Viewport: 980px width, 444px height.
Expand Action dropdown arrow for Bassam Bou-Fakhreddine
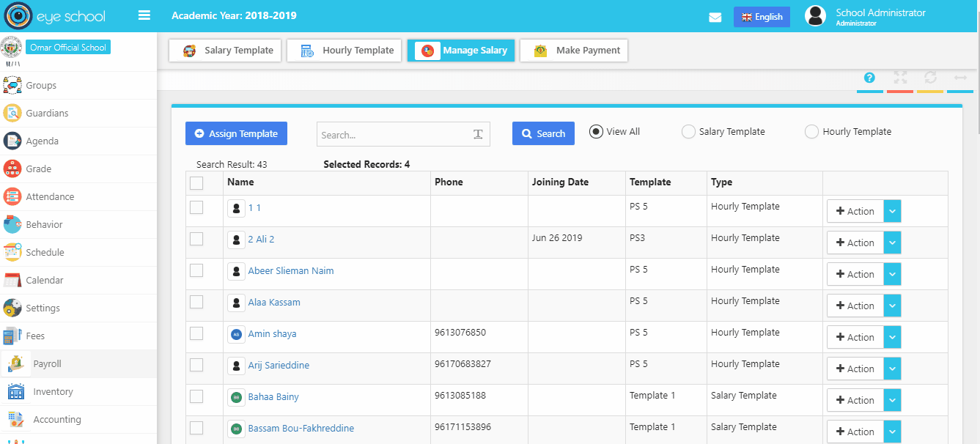(x=892, y=432)
